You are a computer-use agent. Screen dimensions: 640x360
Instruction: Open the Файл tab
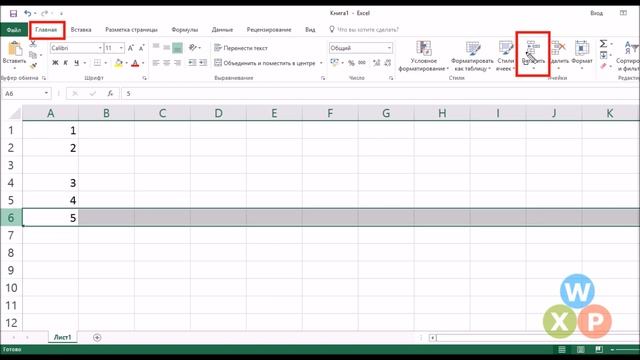click(x=13, y=30)
